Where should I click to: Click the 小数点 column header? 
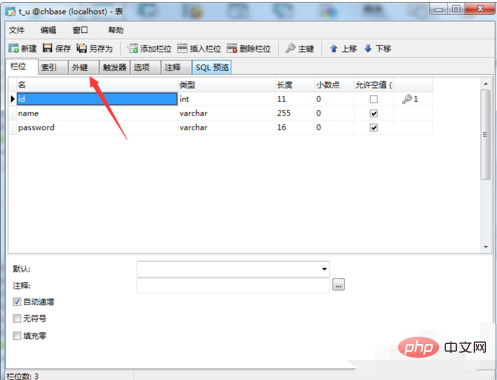click(334, 85)
